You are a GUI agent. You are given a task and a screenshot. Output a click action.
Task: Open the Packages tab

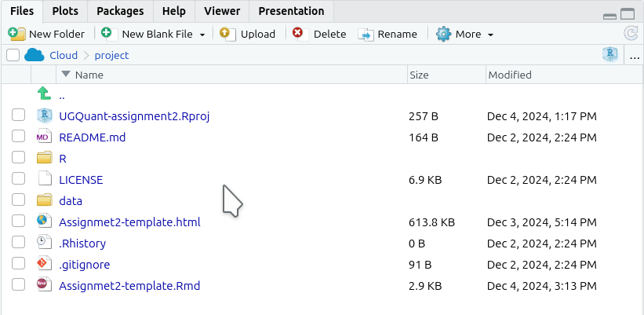[x=120, y=11]
